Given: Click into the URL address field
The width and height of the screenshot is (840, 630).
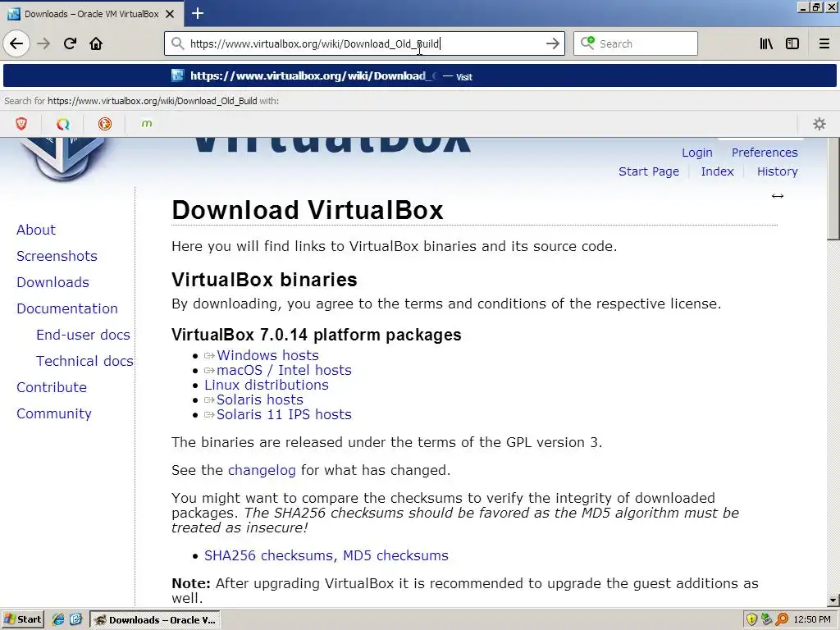Looking at the screenshot, I should (364, 43).
